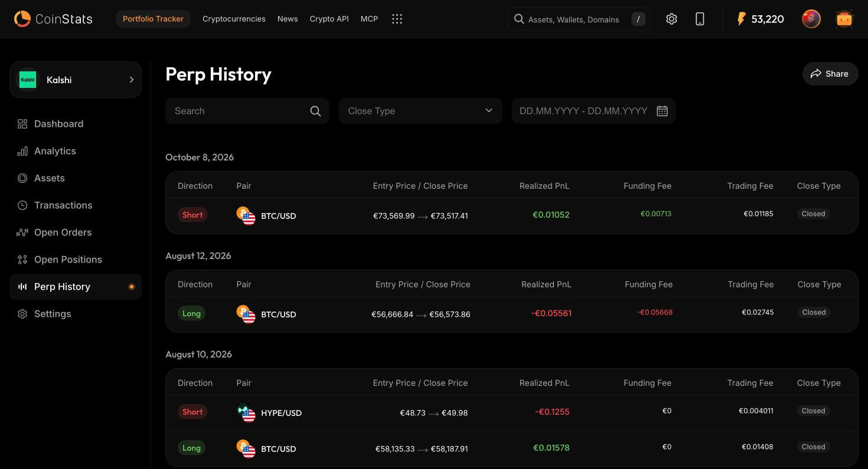Select MCP in the top navigation
868x469 pixels.
(x=369, y=19)
